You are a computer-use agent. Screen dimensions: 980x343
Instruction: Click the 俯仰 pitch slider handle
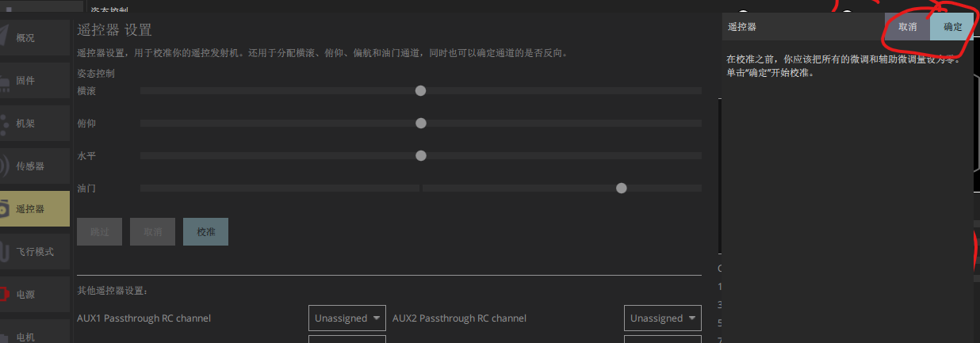[x=421, y=124]
